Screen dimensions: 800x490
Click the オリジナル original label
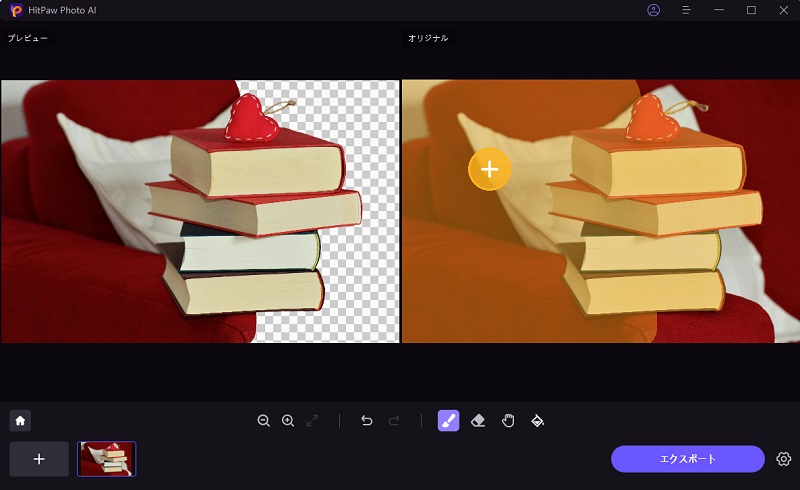pyautogui.click(x=428, y=38)
